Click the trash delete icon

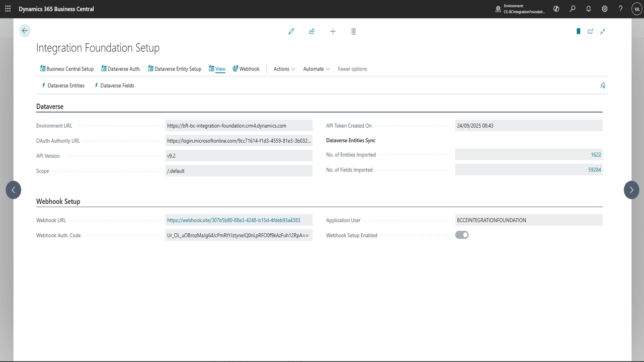pyautogui.click(x=354, y=31)
